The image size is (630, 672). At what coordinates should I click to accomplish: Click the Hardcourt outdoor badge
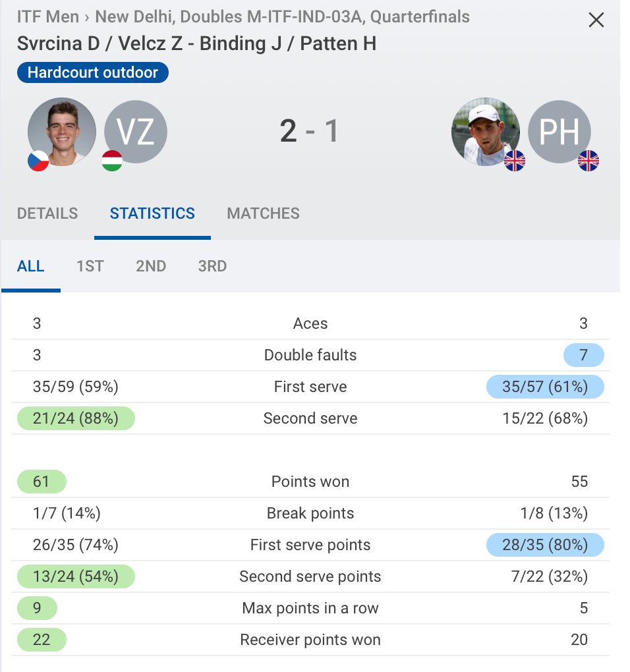click(93, 72)
